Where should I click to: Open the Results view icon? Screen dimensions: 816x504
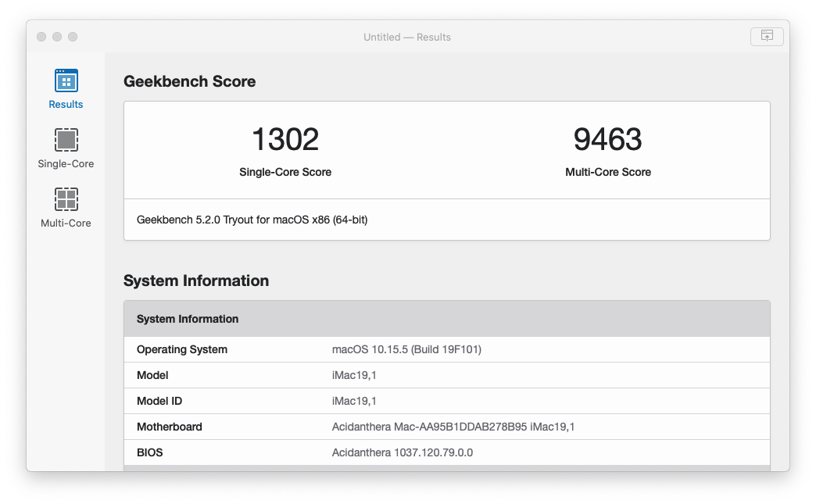pyautogui.click(x=66, y=80)
